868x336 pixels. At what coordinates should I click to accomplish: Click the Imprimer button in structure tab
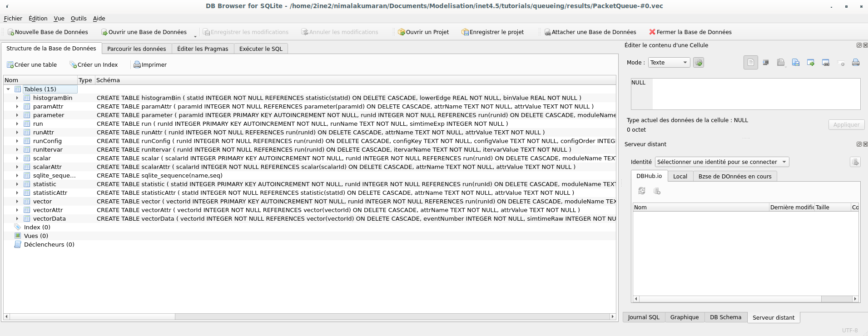[150, 65]
